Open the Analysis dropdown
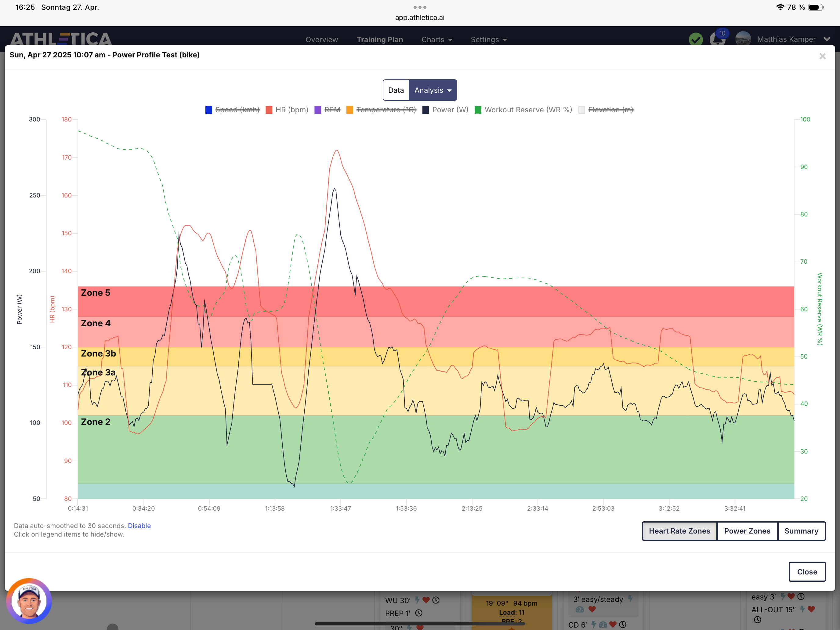Image resolution: width=840 pixels, height=630 pixels. coord(433,90)
